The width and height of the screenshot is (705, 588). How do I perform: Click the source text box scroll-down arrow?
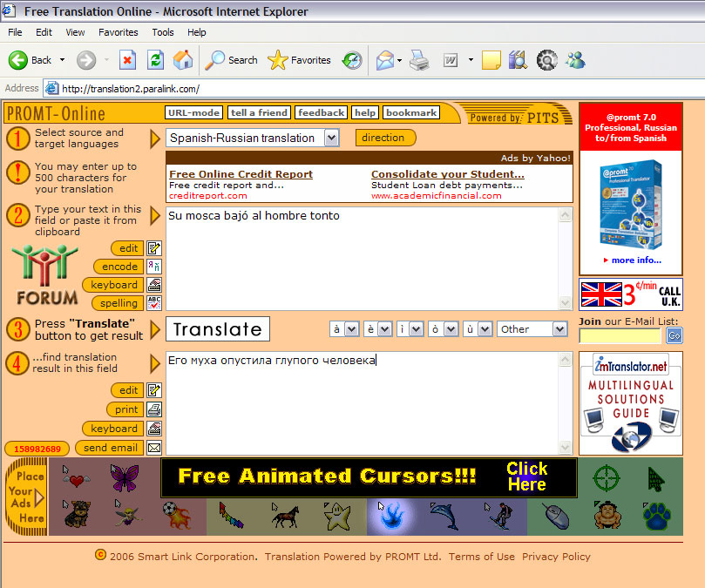566,303
